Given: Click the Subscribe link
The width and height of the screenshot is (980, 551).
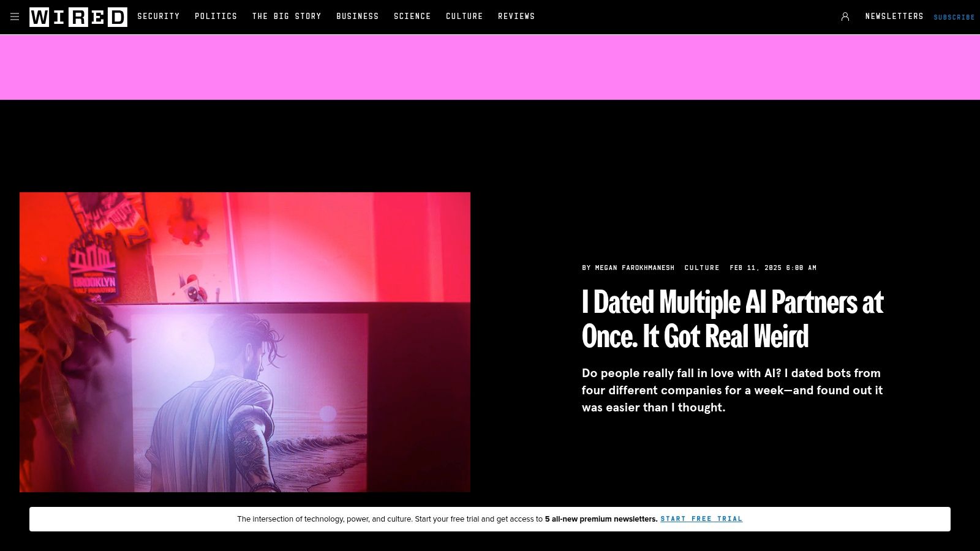Looking at the screenshot, I should [954, 17].
